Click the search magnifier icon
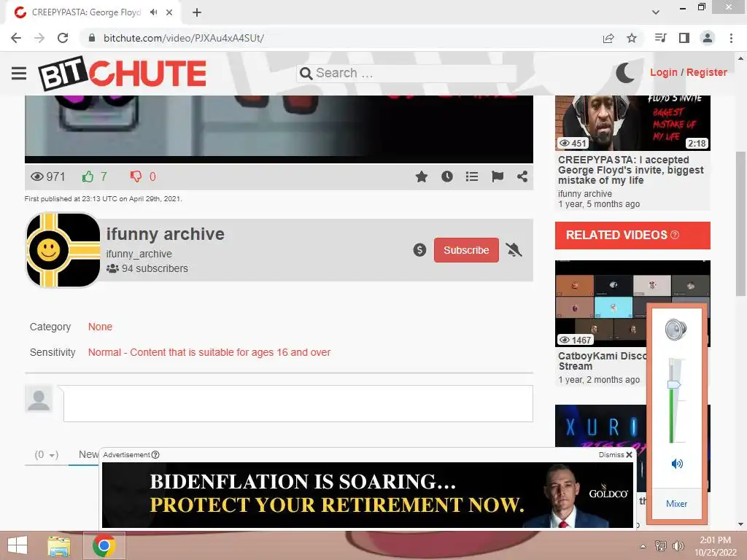Viewport: 747px width, 560px height. 306,74
